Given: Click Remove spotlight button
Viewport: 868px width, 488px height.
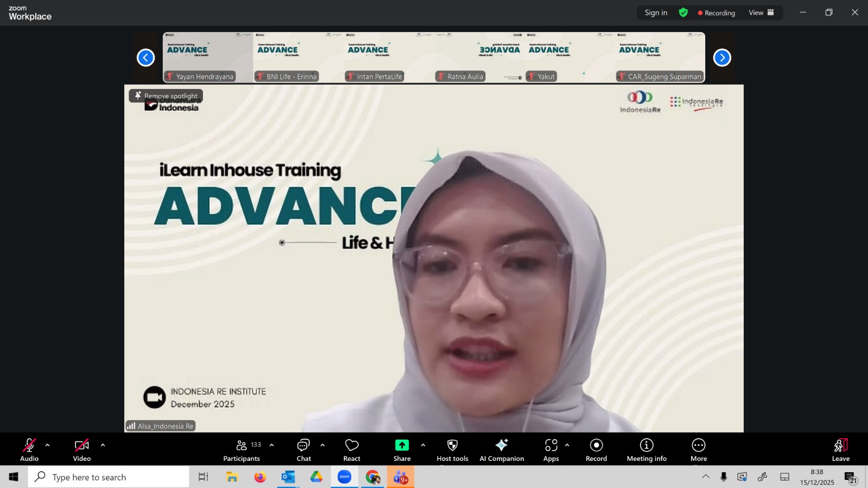Looking at the screenshot, I should click(166, 96).
